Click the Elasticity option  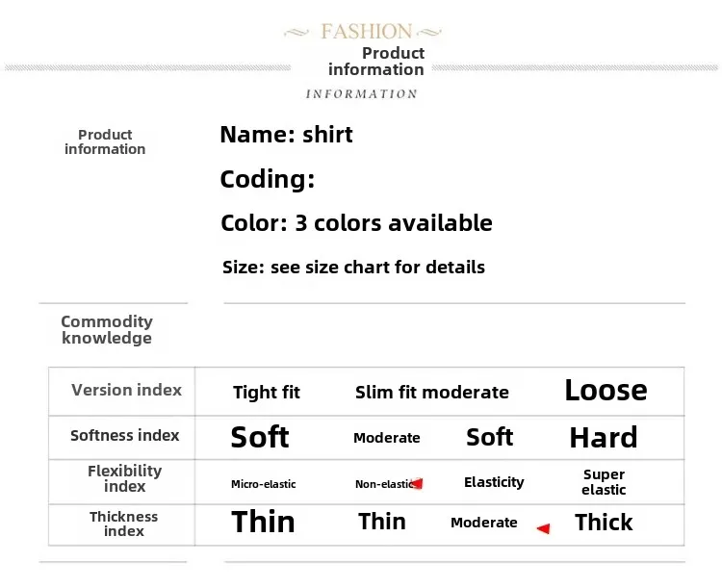(494, 482)
